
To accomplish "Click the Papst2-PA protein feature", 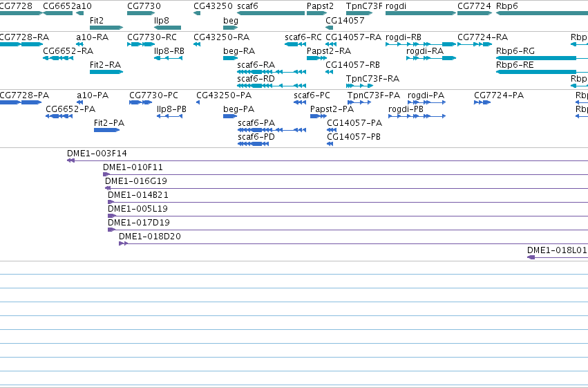I will (x=319, y=116).
